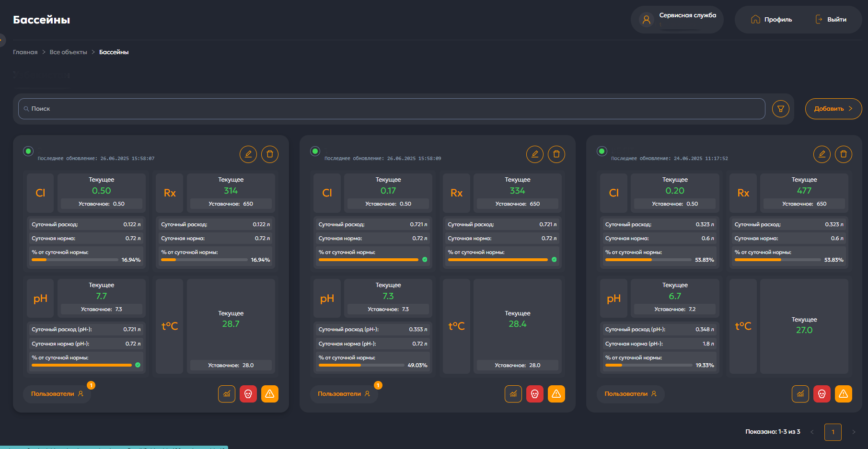Screen dimensions: 868x449
Task: Open charts for the second pool
Action: click(x=513, y=394)
